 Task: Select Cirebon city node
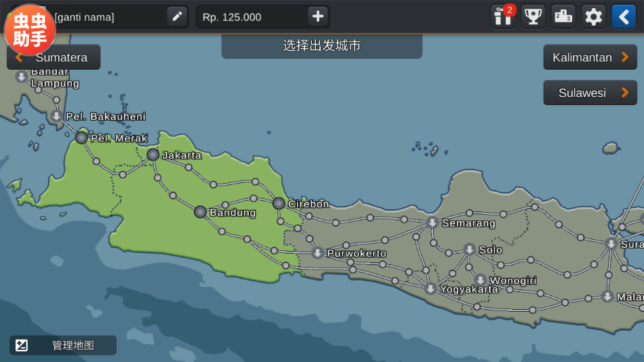[x=279, y=203]
